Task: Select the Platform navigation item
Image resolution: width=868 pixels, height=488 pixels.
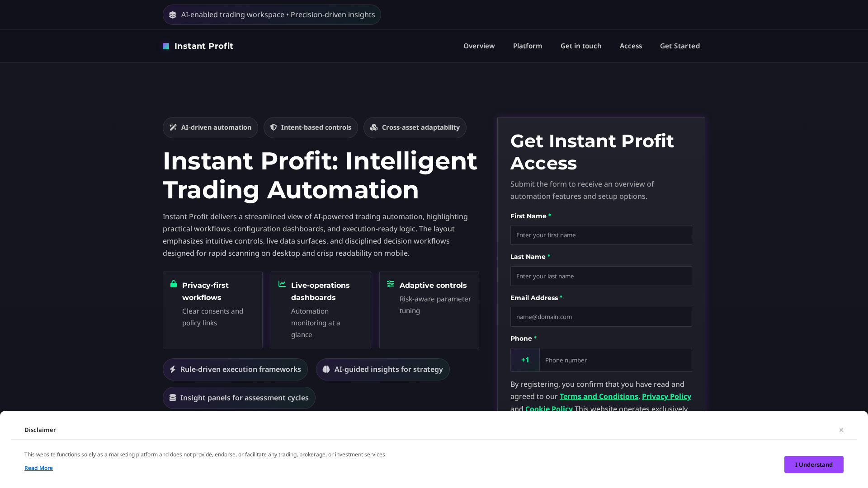Action: click(x=527, y=46)
